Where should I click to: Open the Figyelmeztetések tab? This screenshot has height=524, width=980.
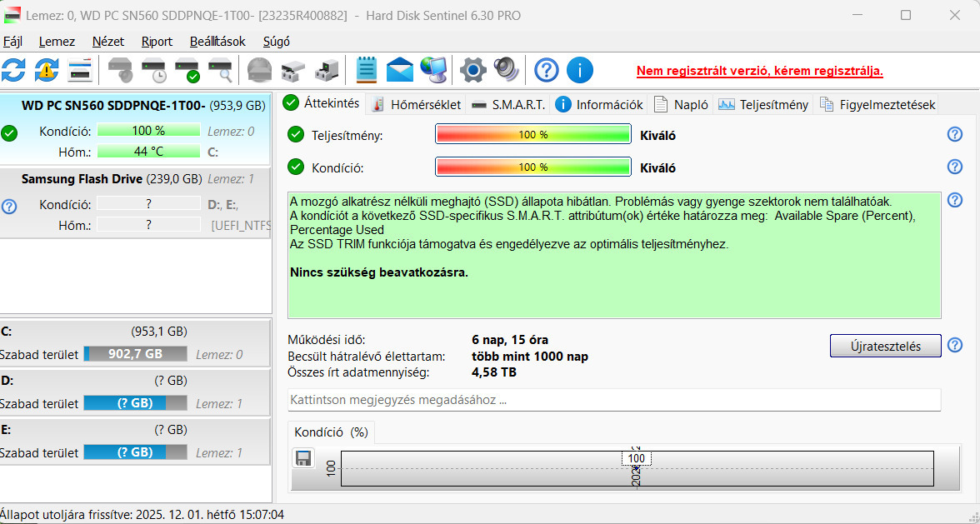pos(877,104)
